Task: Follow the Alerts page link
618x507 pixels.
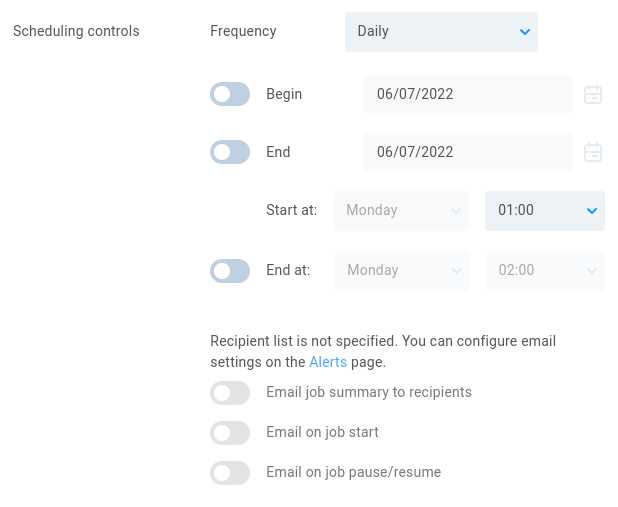Action: point(328,362)
